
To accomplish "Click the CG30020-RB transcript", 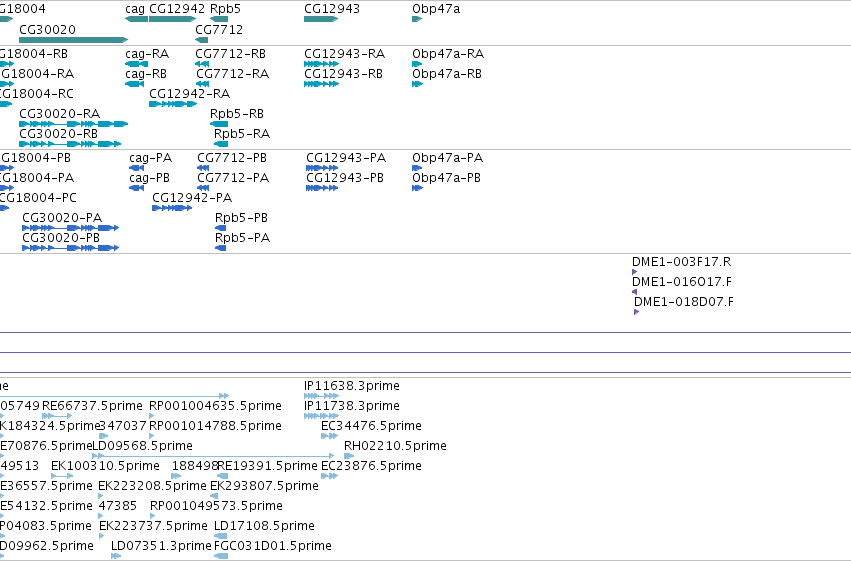I will pyautogui.click(x=70, y=144).
